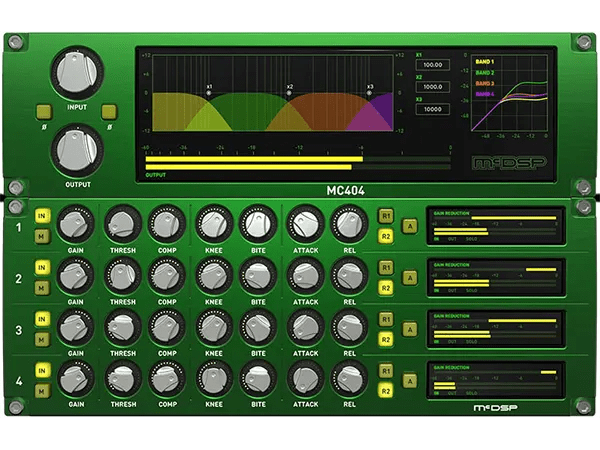Viewport: 600px width, 450px height.
Task: Select band 4 R2 release button
Action: 386,391
